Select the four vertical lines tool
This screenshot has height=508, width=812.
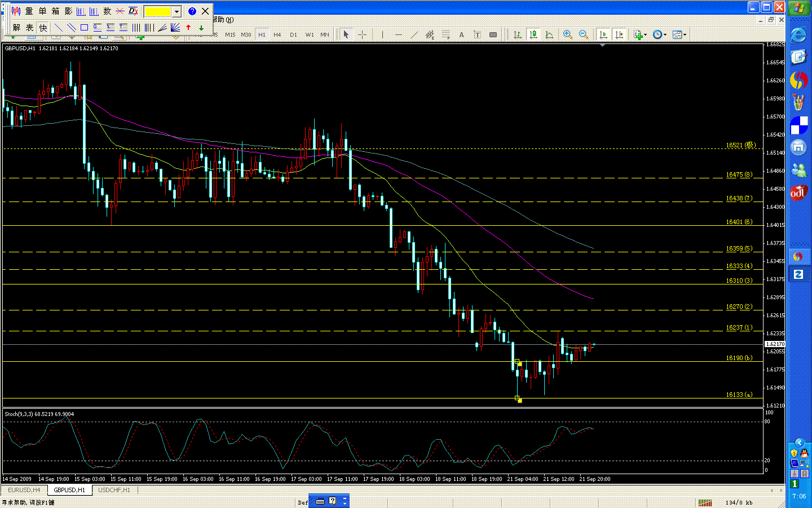click(x=136, y=27)
